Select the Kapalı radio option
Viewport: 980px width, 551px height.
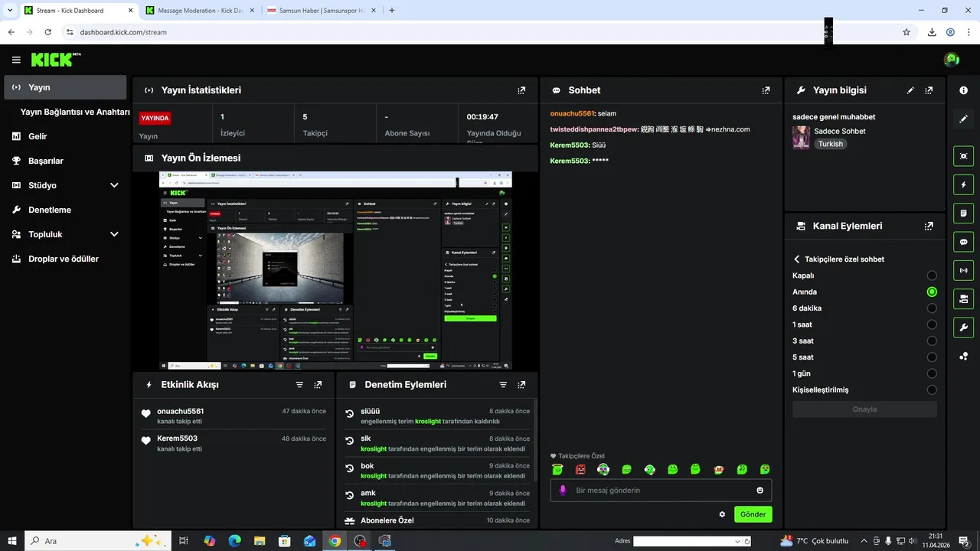(x=932, y=275)
